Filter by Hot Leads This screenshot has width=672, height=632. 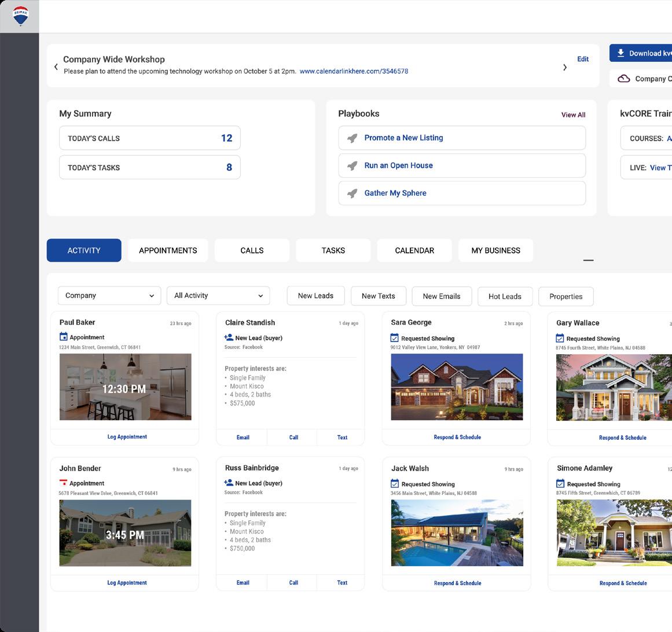505,296
